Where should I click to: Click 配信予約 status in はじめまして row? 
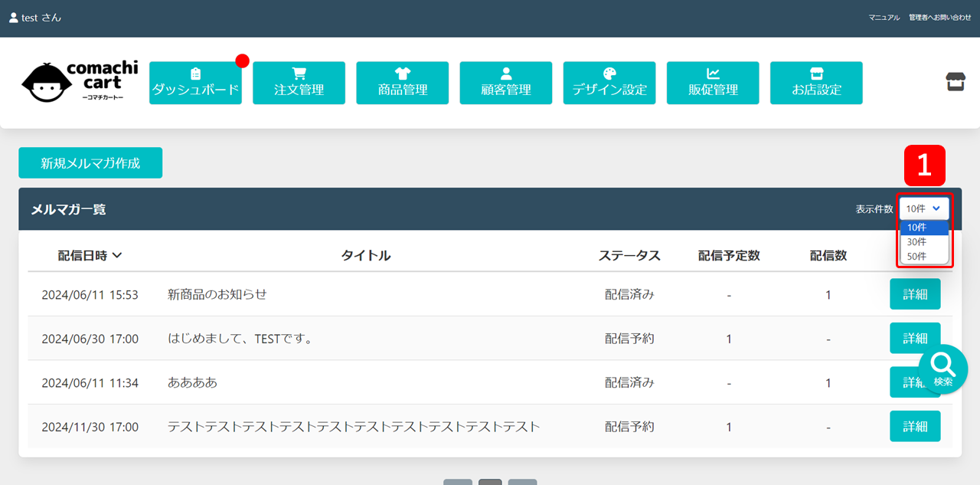pyautogui.click(x=629, y=338)
